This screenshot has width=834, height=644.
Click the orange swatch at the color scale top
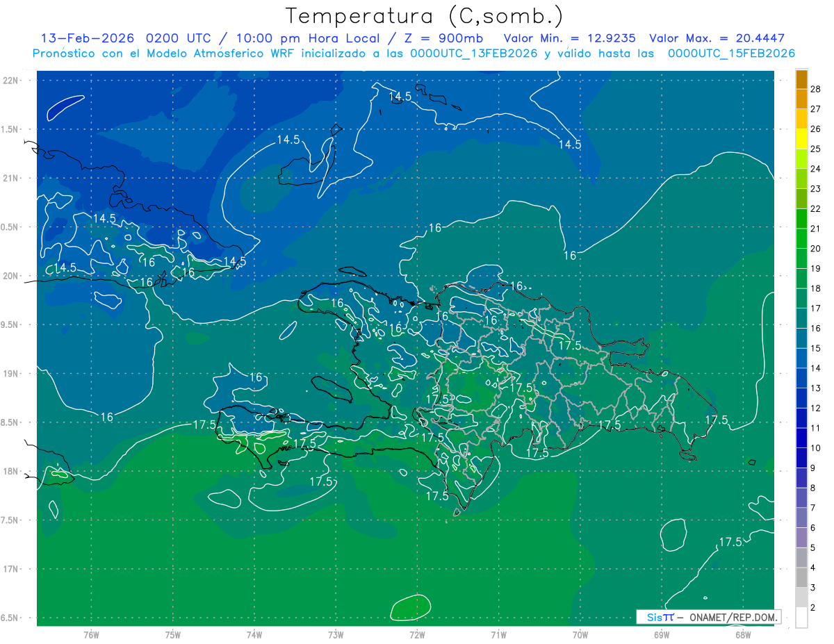(801, 80)
